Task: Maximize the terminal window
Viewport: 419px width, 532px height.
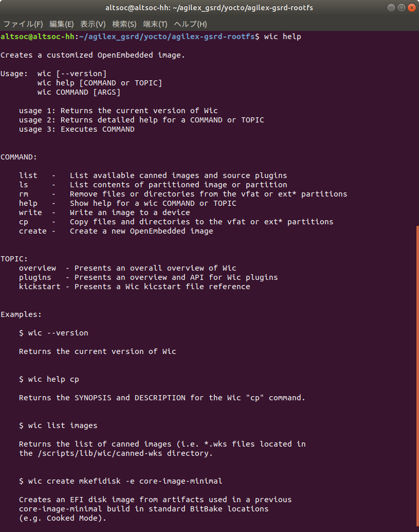Action: coord(402,8)
